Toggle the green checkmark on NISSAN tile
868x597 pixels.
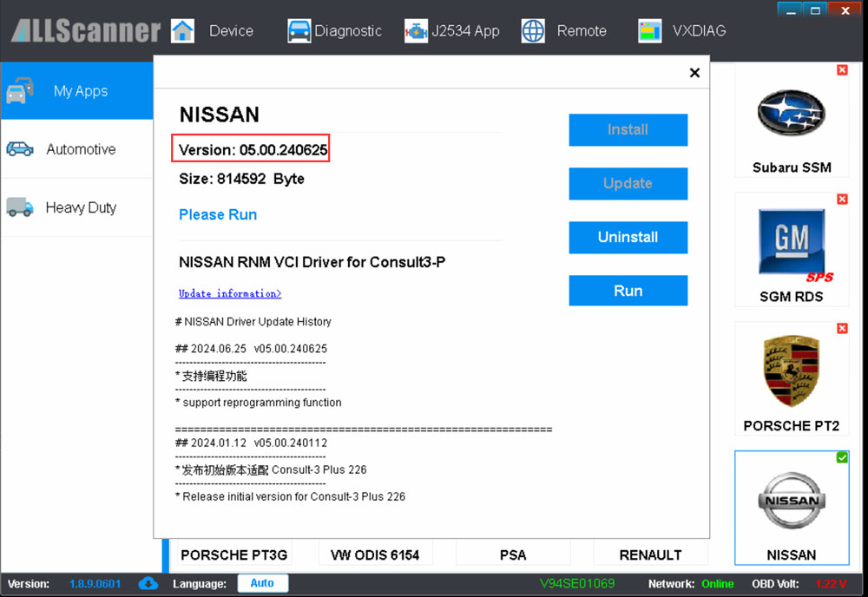tap(842, 457)
